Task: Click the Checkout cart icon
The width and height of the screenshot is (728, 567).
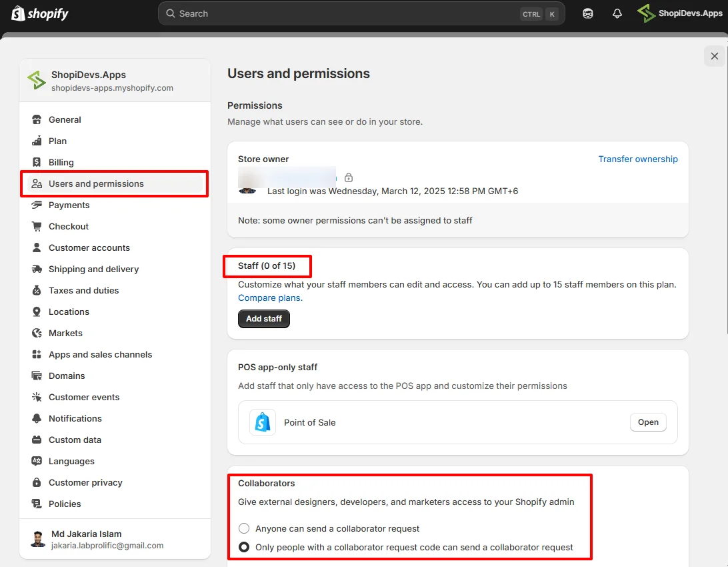Action: coord(37,227)
